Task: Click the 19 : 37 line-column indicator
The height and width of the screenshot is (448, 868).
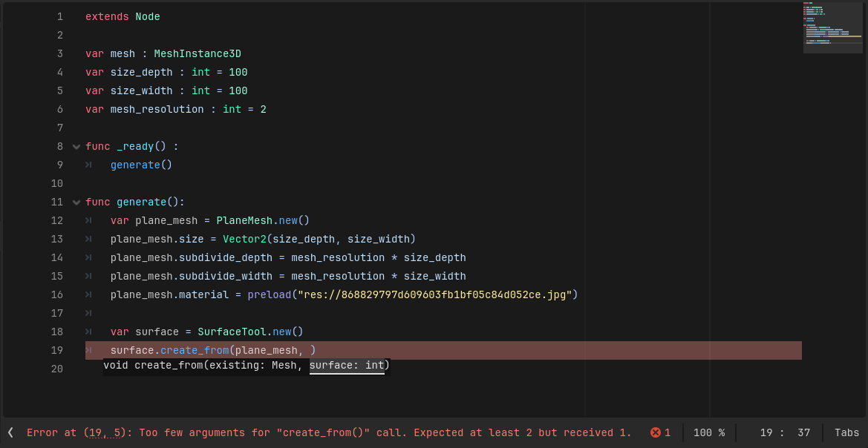Action: pos(774,432)
